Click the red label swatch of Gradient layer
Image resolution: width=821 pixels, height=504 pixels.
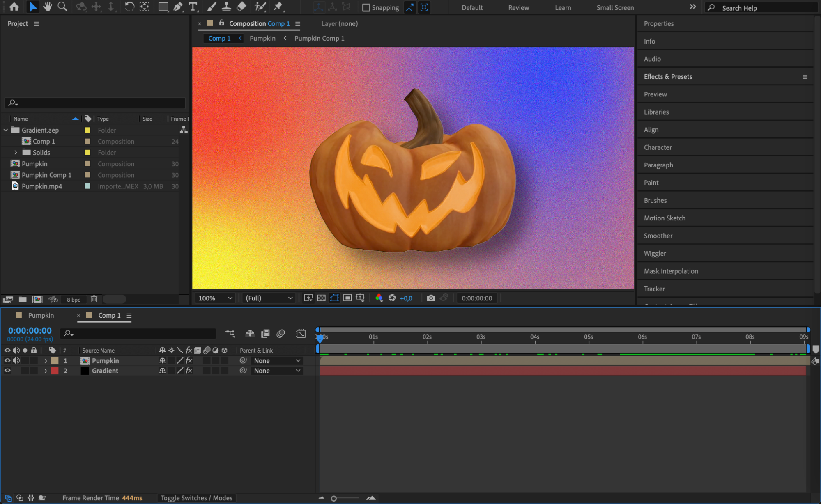click(55, 371)
